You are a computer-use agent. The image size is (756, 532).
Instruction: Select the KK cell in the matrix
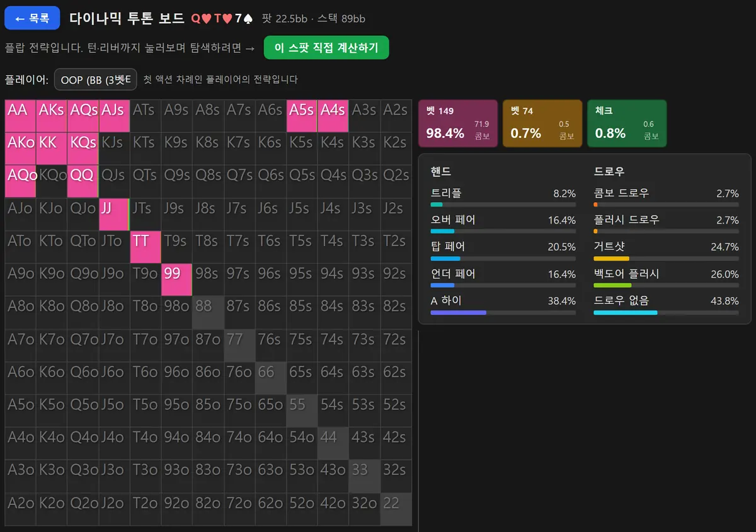[52, 149]
